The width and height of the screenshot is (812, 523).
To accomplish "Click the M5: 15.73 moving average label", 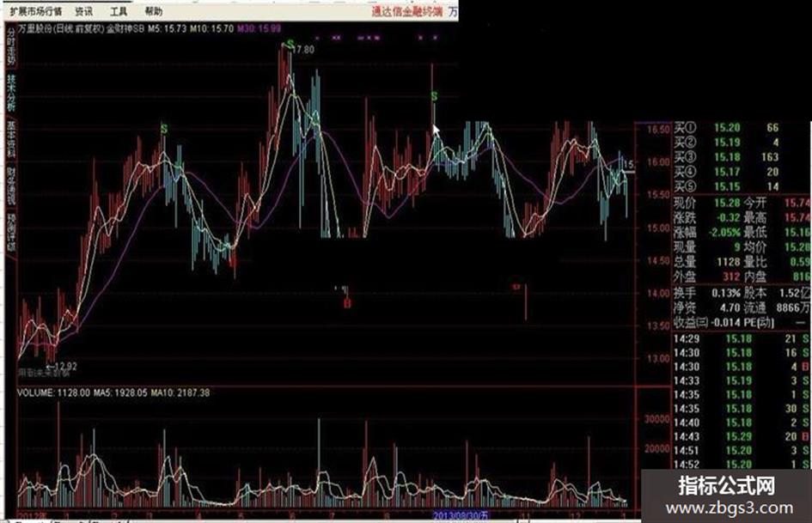I will pyautogui.click(x=167, y=28).
